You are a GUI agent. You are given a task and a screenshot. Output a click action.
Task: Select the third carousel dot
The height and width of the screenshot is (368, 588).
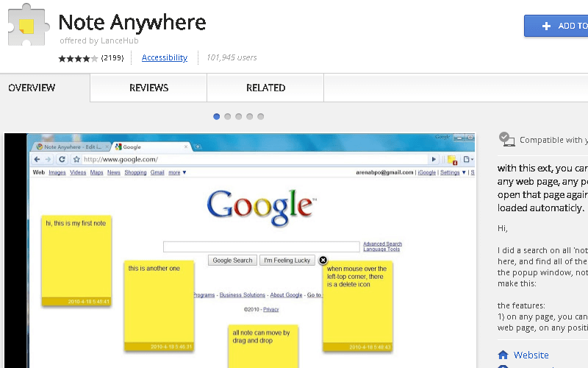(x=238, y=116)
